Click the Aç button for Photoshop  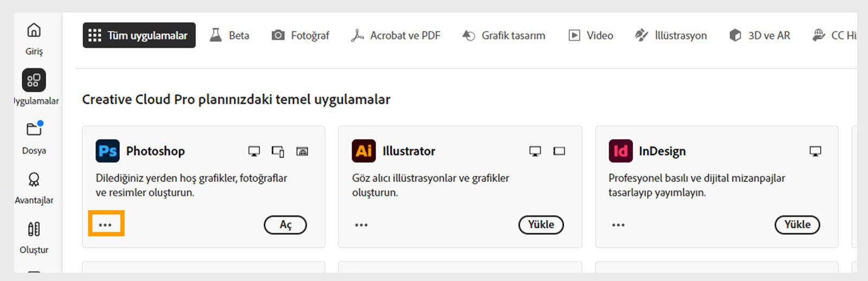285,225
